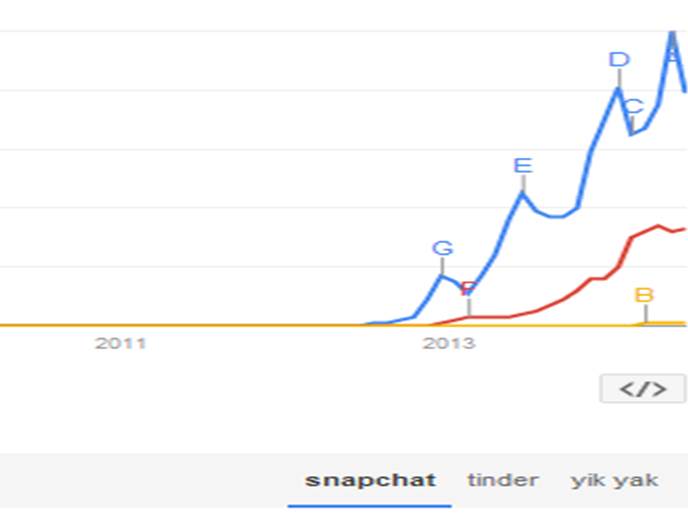This screenshot has height=518, width=688.
Task: Click the E marker on snapchat line
Action: pos(522,166)
